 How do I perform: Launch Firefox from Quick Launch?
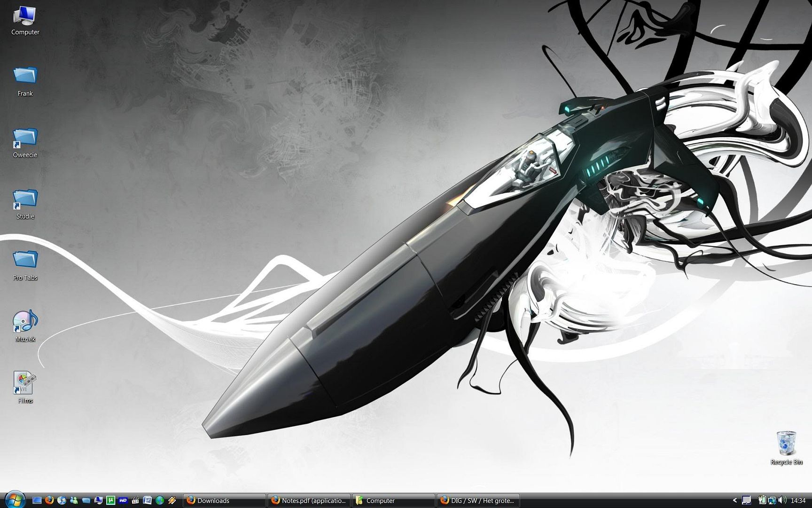click(x=49, y=500)
